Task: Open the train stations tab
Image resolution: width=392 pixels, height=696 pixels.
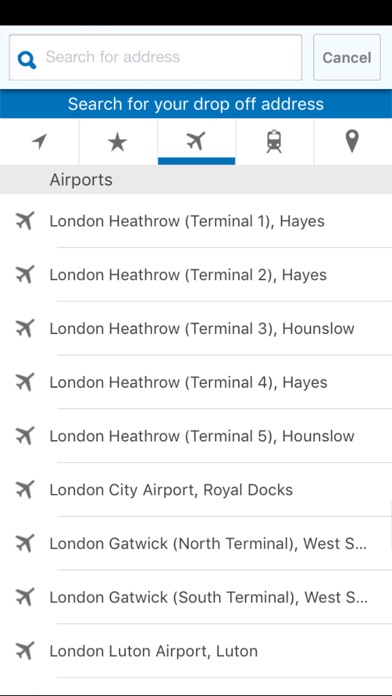Action: [x=274, y=142]
